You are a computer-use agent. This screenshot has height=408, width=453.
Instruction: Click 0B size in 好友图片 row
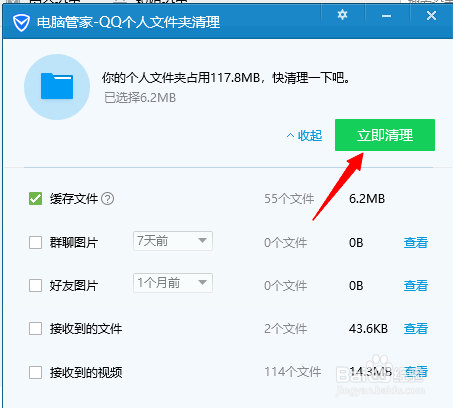click(356, 286)
